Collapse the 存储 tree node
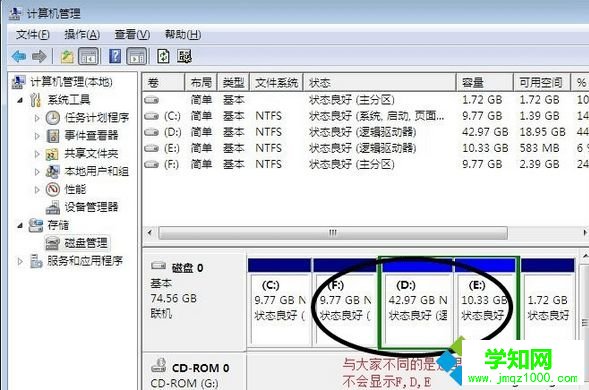 20,226
